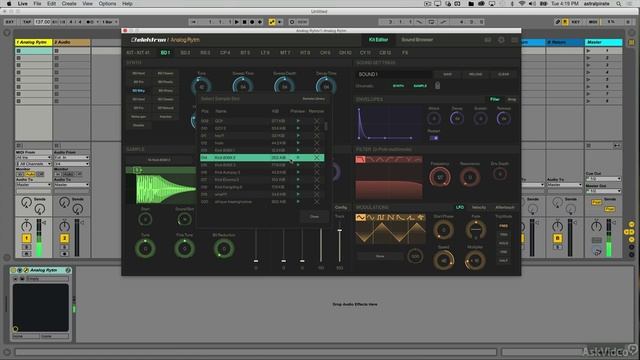Open the Options menu

click(107, 4)
